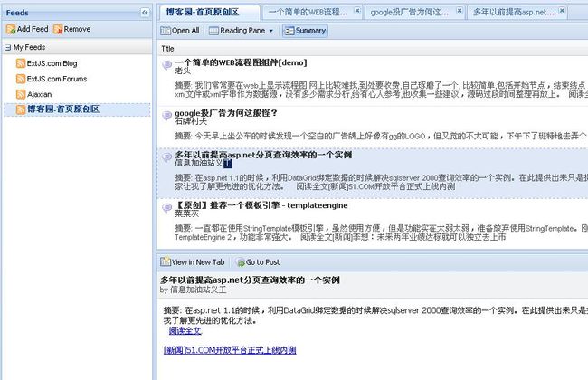588x380 pixels.
Task: Open the [新闻]51.COM开放平台正式上线内测 link
Action: click(230, 350)
